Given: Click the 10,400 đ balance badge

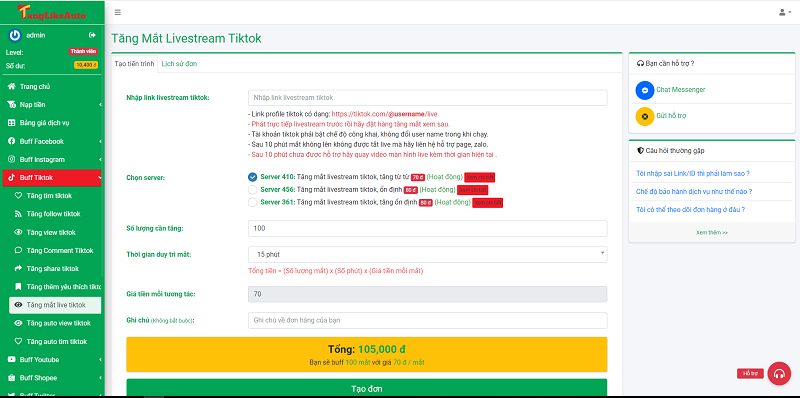Looking at the screenshot, I should click(86, 65).
